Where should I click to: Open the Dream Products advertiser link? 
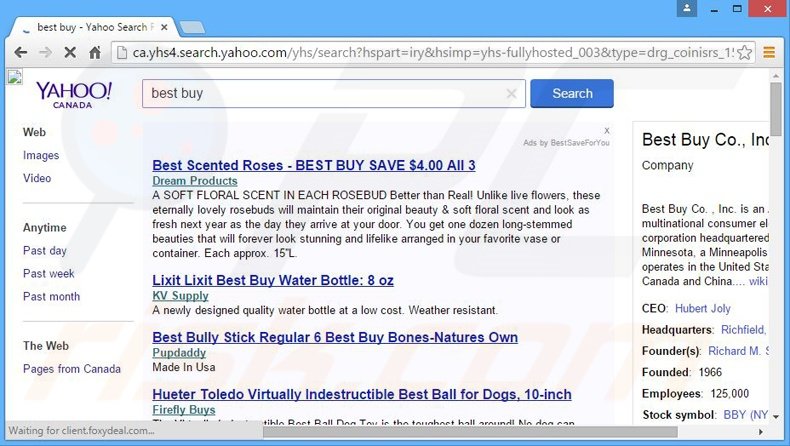pyautogui.click(x=194, y=180)
